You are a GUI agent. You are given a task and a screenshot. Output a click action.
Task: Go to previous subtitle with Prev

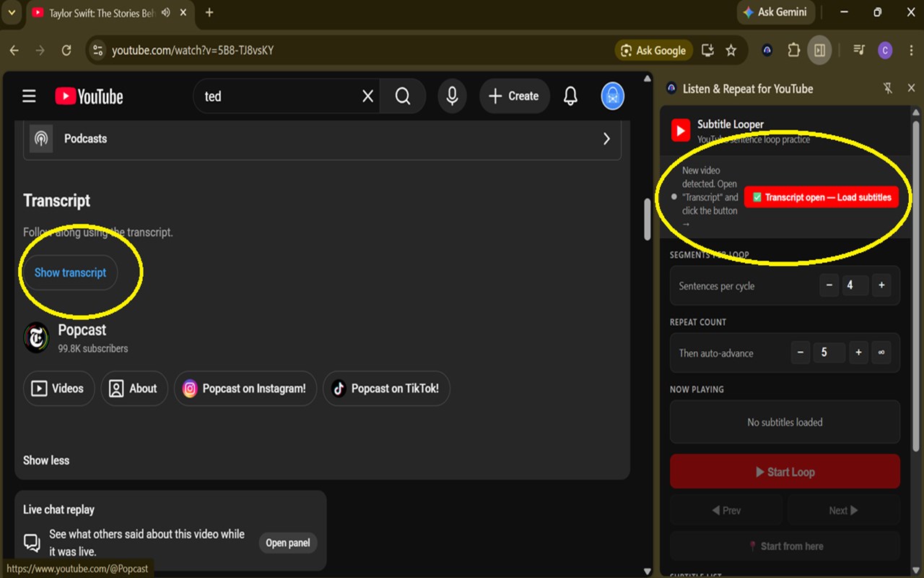(x=726, y=510)
